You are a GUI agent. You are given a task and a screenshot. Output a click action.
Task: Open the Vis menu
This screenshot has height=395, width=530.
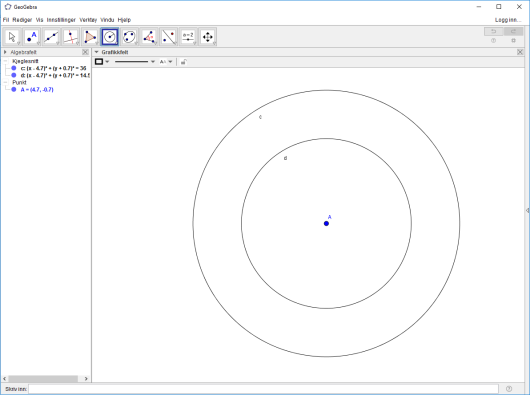[x=39, y=20]
